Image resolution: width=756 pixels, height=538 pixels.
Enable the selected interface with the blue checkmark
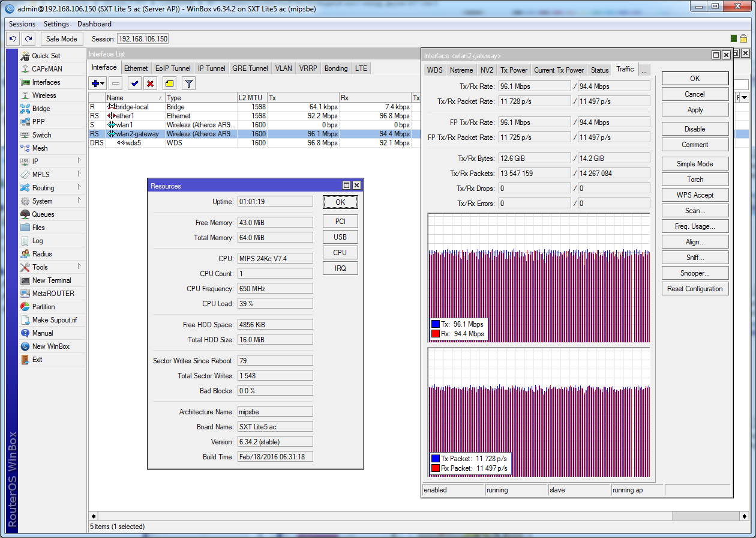click(135, 83)
